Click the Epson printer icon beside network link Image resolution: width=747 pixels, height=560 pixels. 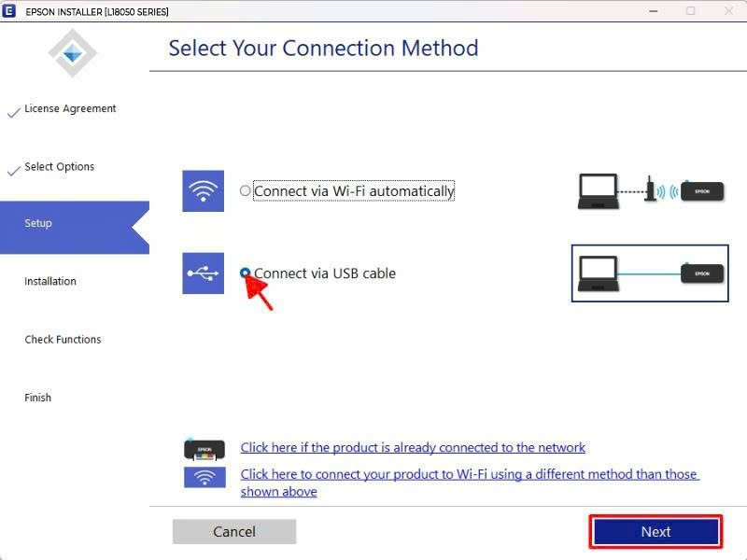coord(204,449)
